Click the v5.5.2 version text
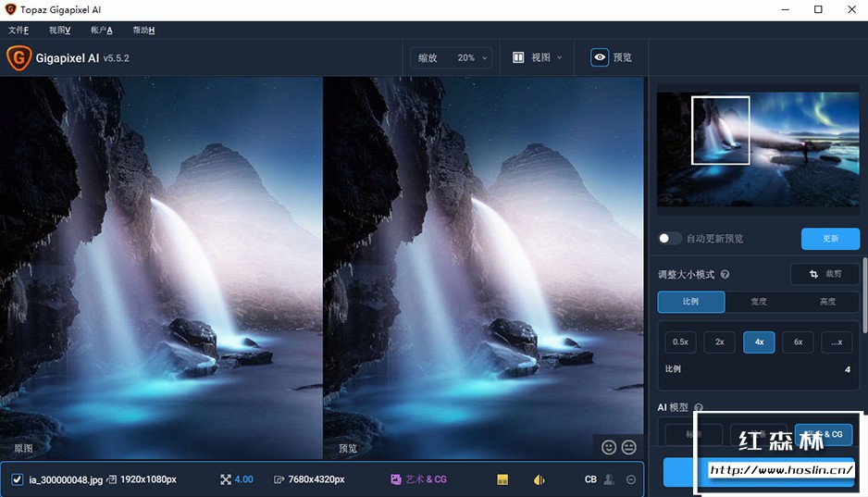The image size is (868, 497). point(117,58)
